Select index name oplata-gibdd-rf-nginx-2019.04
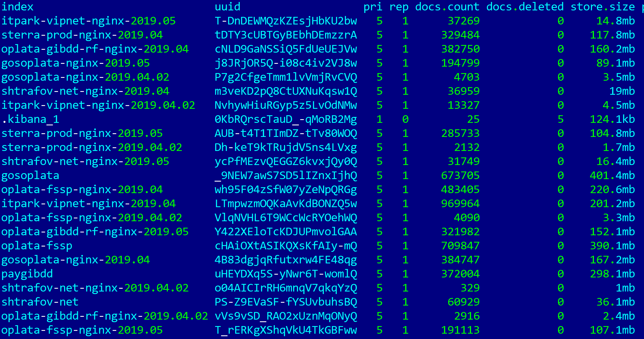The image size is (644, 339). tap(95, 49)
